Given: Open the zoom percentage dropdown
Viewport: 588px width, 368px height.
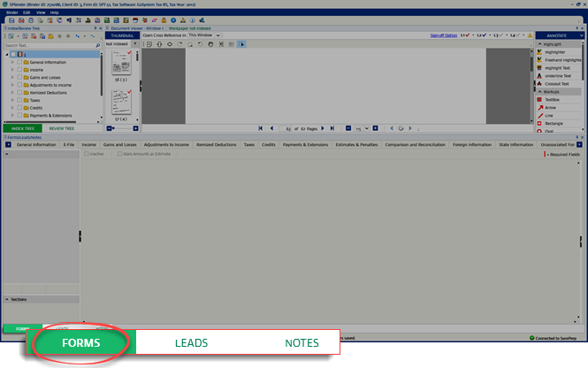Looking at the screenshot, I should tap(367, 128).
